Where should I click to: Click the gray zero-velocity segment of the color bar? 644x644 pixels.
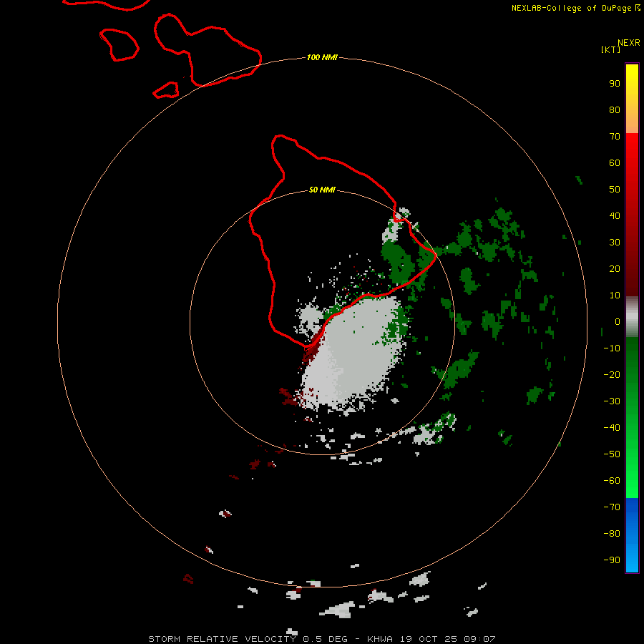tap(632, 317)
